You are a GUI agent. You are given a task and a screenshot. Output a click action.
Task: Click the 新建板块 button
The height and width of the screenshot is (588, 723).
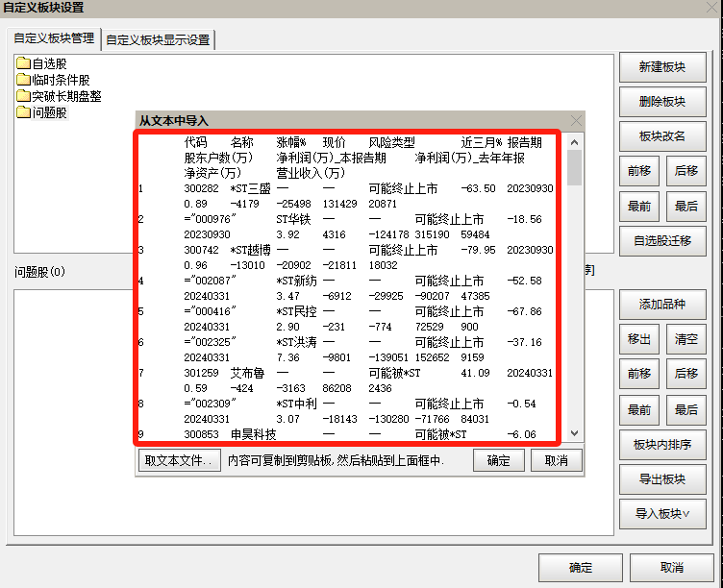click(662, 67)
